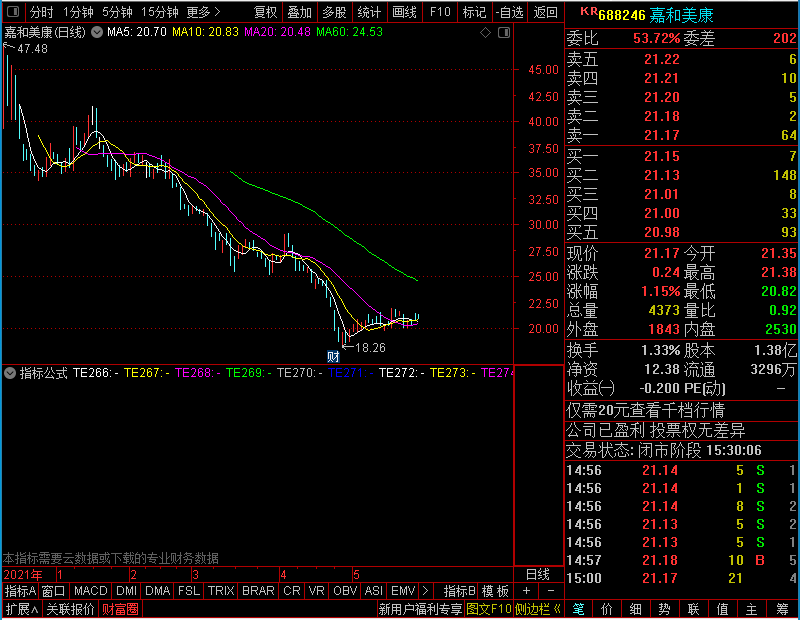Image resolution: width=800 pixels, height=620 pixels.
Task: Remove an indicator pane with −
Action: (551, 591)
